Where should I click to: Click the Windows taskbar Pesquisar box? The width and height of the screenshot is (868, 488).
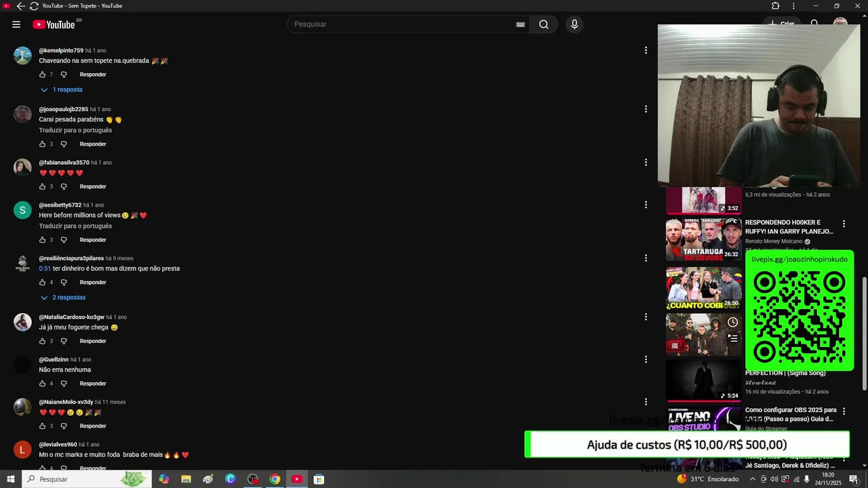click(x=86, y=479)
